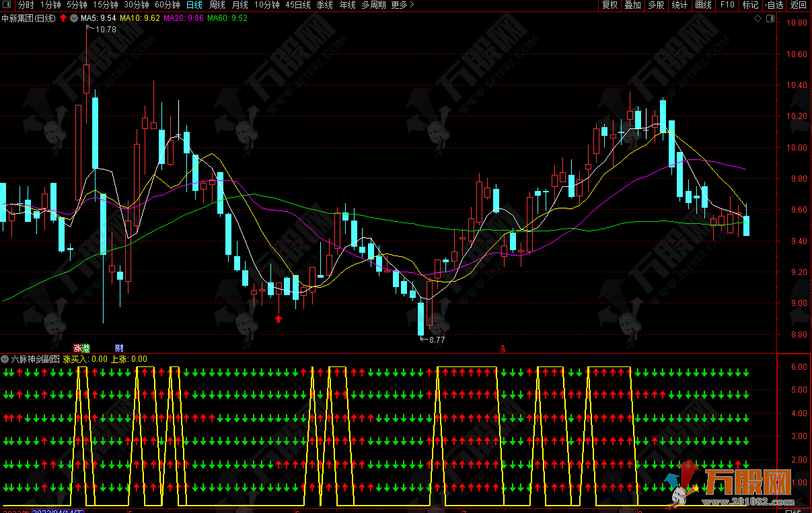The height and width of the screenshot is (513, 812).
Task: Click the 上涨: 0.00 value
Action: tap(129, 359)
